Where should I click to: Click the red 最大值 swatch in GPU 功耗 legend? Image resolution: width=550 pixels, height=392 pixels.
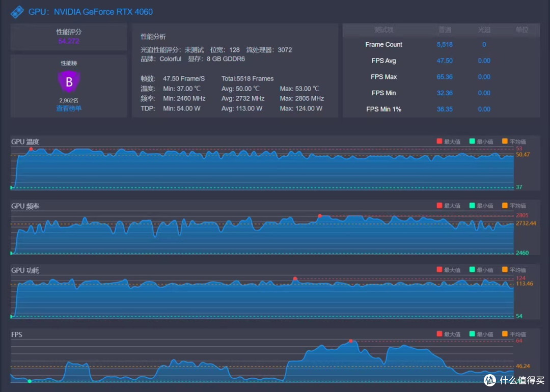pos(439,270)
